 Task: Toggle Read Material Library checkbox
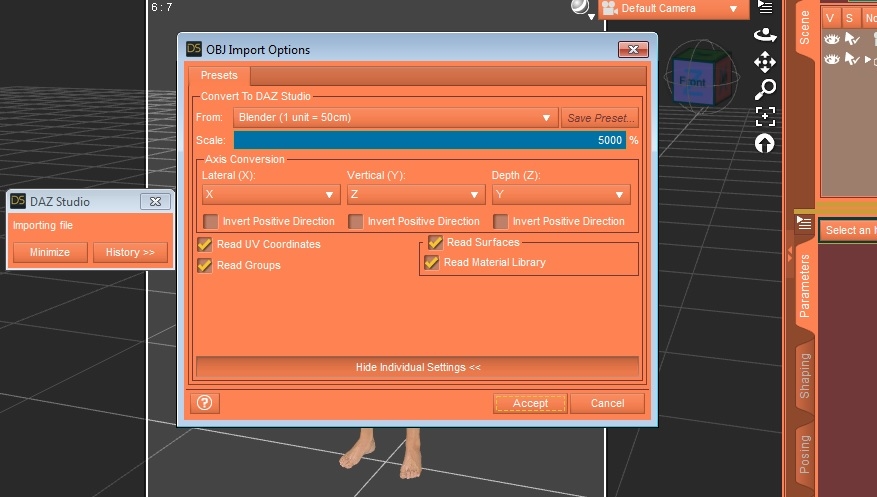(432, 262)
